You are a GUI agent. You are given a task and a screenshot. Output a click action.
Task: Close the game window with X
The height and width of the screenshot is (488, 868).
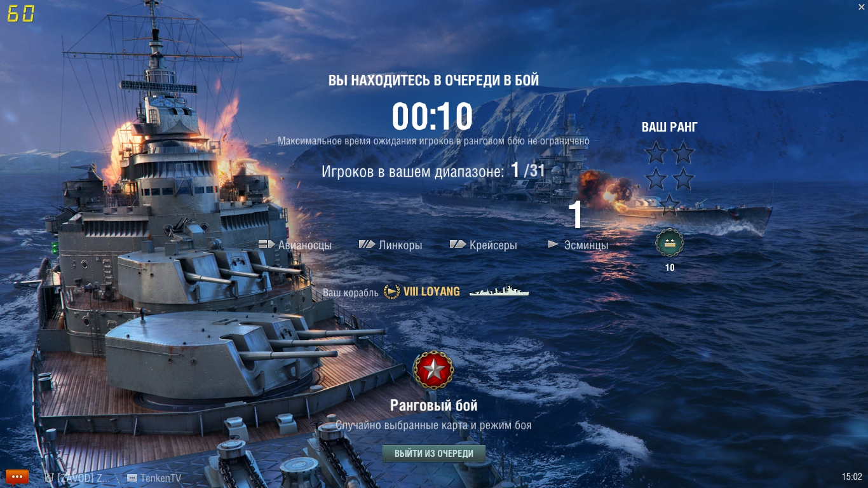pyautogui.click(x=860, y=5)
